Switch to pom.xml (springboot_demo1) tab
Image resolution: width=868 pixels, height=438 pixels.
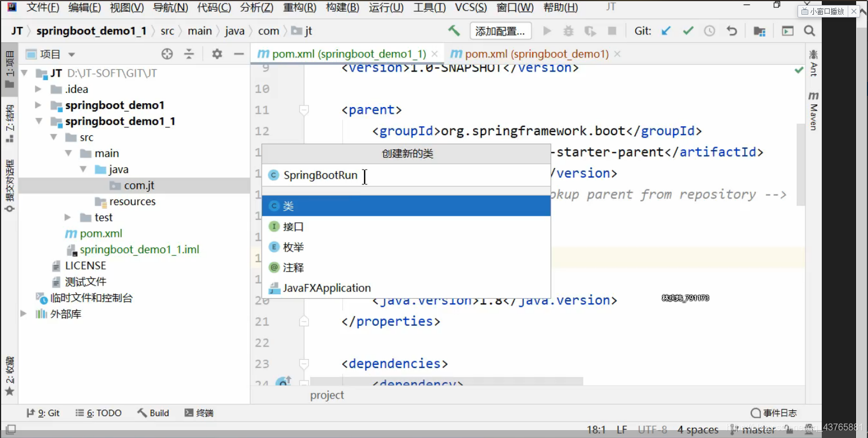537,54
